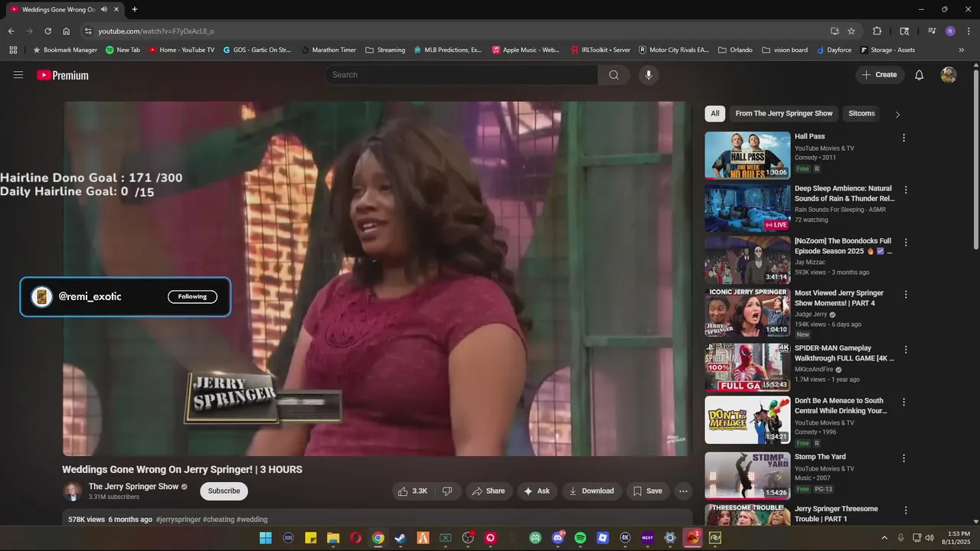The width and height of the screenshot is (980, 551).
Task: Open Chrome three-dot menu
Action: pyautogui.click(x=968, y=31)
